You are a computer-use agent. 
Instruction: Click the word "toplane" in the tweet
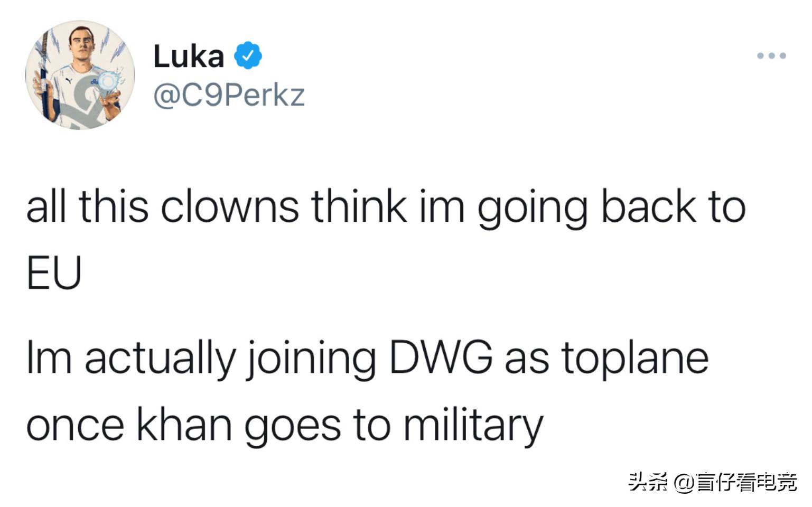point(634,359)
